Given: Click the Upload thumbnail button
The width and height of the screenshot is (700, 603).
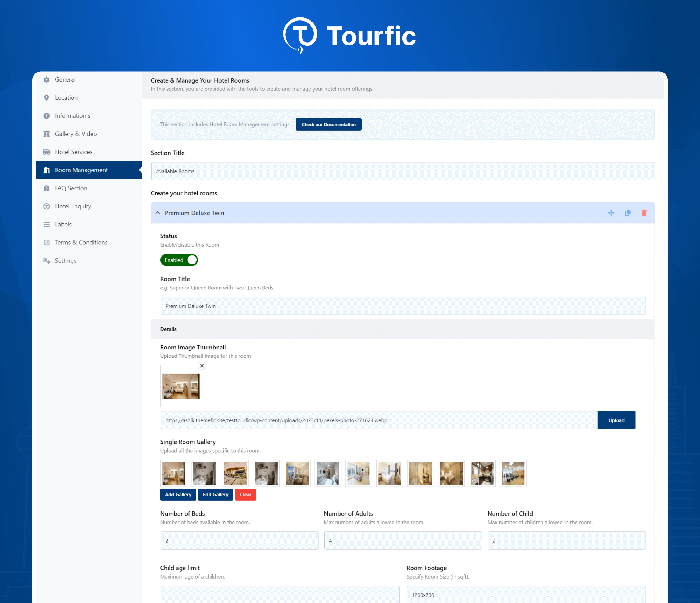Looking at the screenshot, I should click(x=616, y=420).
